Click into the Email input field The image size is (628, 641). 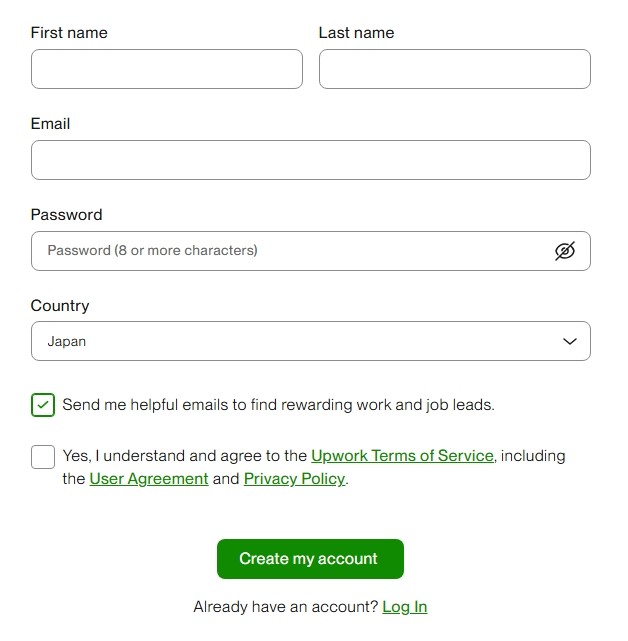310,160
